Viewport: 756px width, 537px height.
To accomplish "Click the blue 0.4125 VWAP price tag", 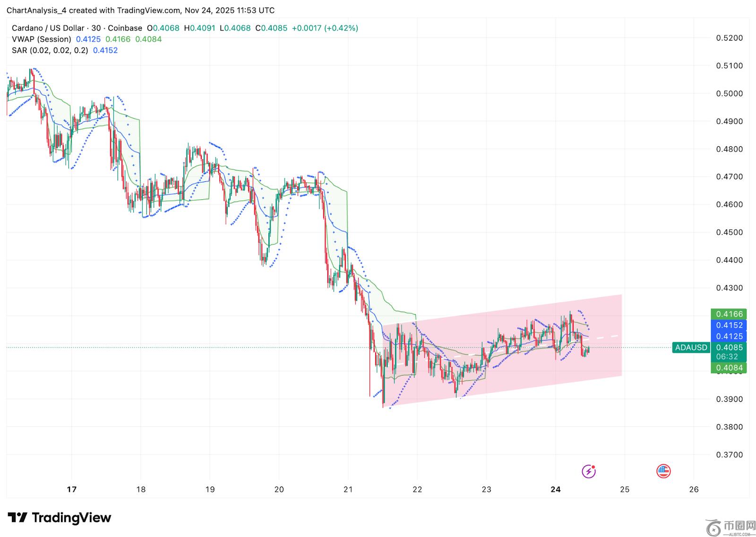I will coord(729,336).
